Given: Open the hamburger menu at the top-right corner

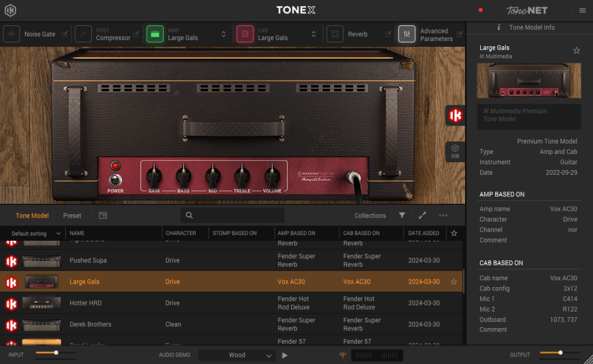Looking at the screenshot, I should (x=583, y=10).
